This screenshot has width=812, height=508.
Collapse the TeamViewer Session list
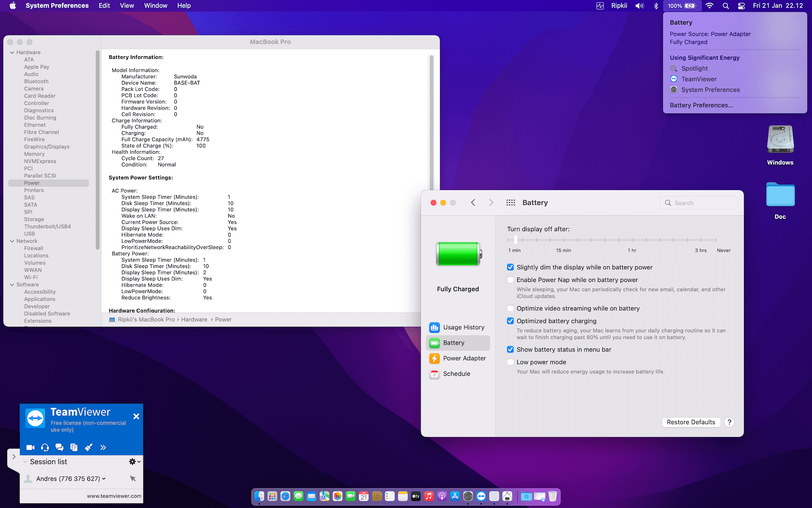click(25, 462)
